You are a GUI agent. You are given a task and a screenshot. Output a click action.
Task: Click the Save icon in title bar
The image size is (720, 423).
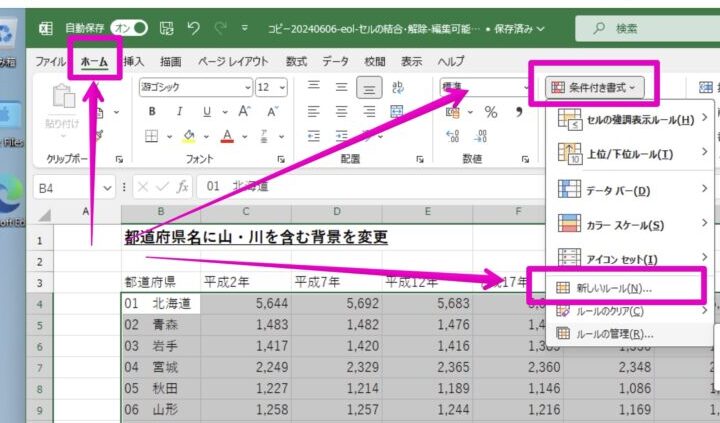pos(166,28)
